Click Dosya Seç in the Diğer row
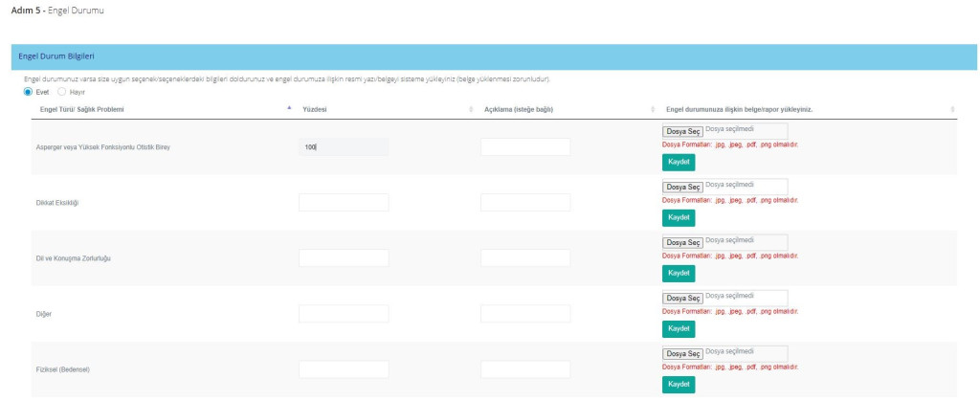Screen dimensions: 980x401 (x=682, y=298)
